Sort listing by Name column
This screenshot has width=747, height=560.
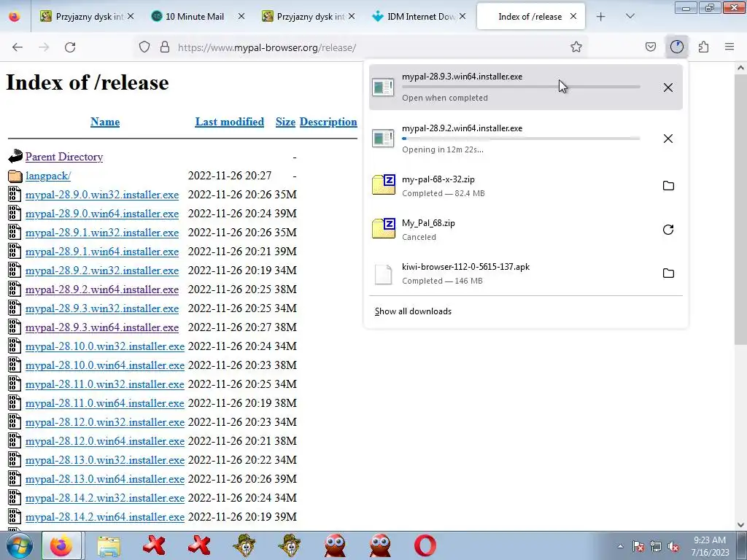105,122
